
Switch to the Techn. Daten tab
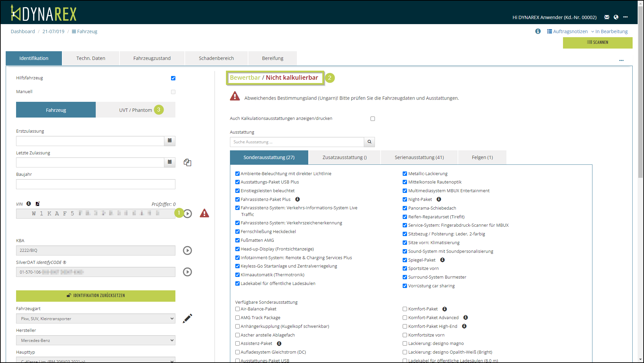pos(91,58)
